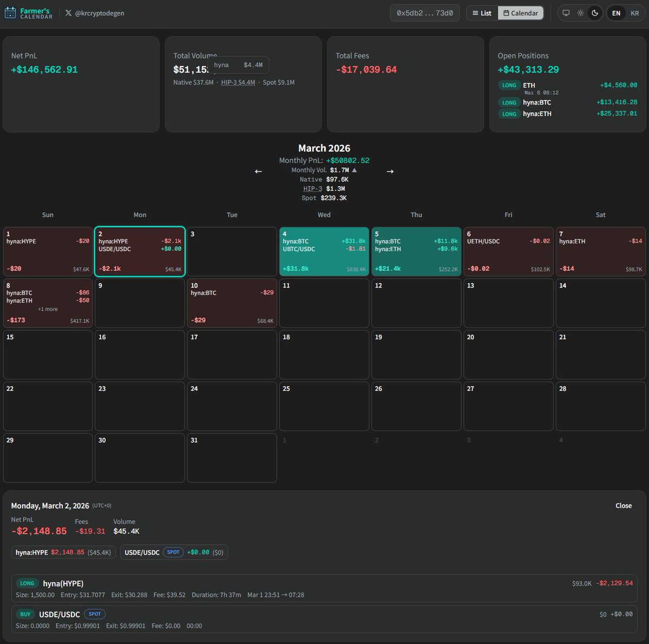649x644 pixels.
Task: Select the dark theme moon icon
Action: (x=595, y=13)
